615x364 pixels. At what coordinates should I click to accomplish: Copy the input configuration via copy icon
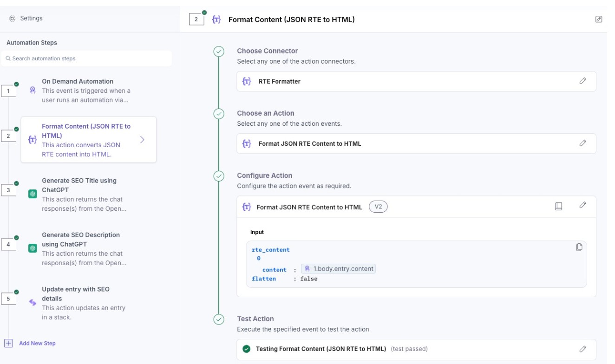click(579, 247)
